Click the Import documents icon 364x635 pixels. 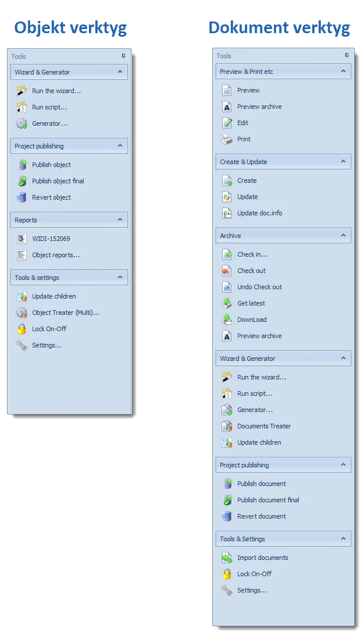(x=227, y=557)
